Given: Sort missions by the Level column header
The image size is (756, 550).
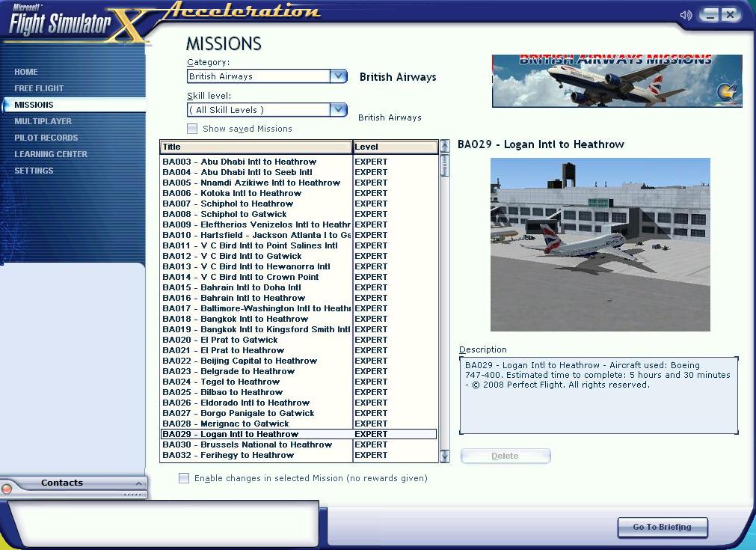Looking at the screenshot, I should [396, 147].
